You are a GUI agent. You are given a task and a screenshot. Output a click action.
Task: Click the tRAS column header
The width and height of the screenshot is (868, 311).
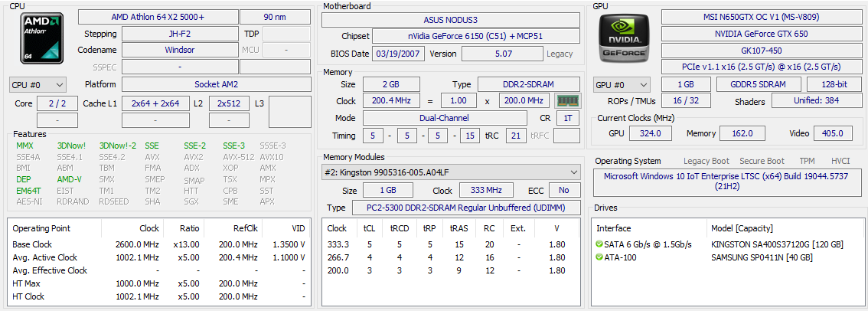[x=459, y=228]
